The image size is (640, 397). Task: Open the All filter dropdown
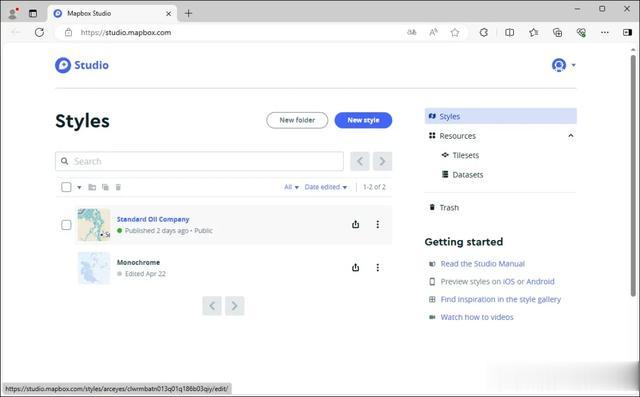[x=291, y=187]
